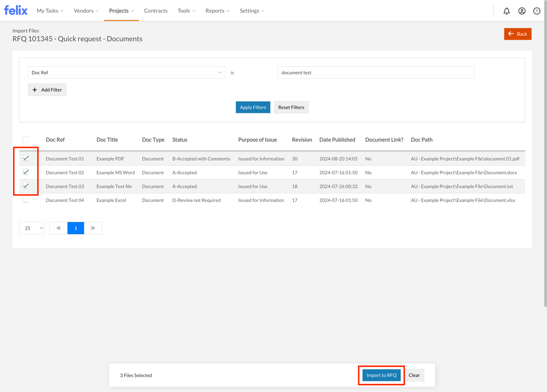Open the Contracts page
The width and height of the screenshot is (547, 392).
point(156,11)
